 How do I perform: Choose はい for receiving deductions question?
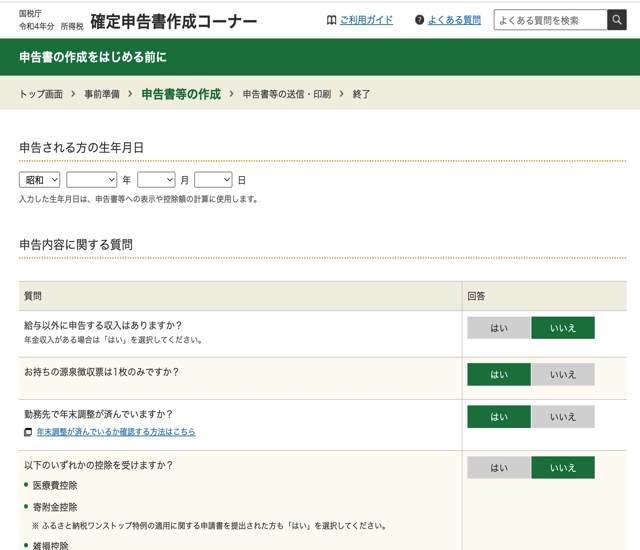click(x=499, y=468)
